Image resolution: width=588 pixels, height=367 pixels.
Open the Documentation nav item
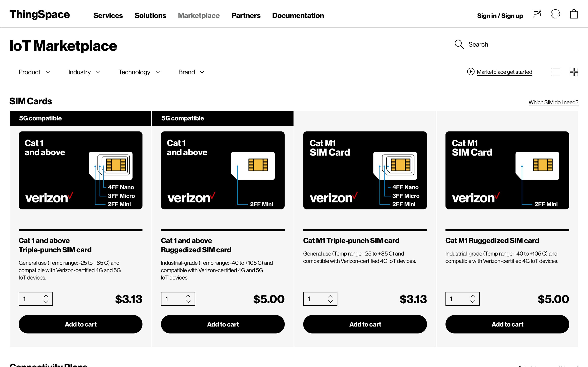pyautogui.click(x=298, y=15)
